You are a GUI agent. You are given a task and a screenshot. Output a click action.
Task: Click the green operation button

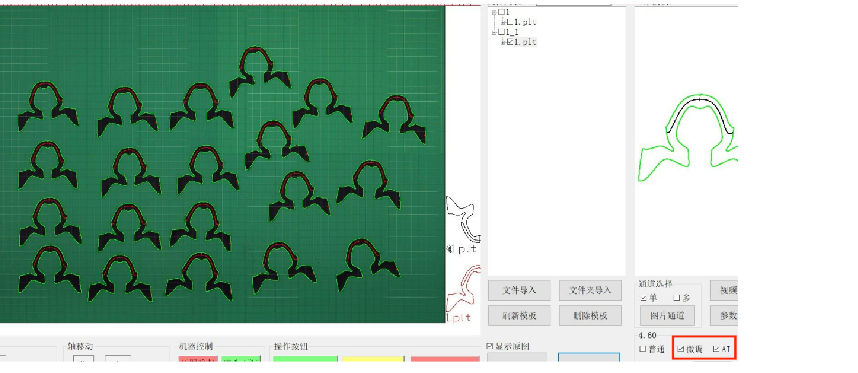(x=305, y=359)
